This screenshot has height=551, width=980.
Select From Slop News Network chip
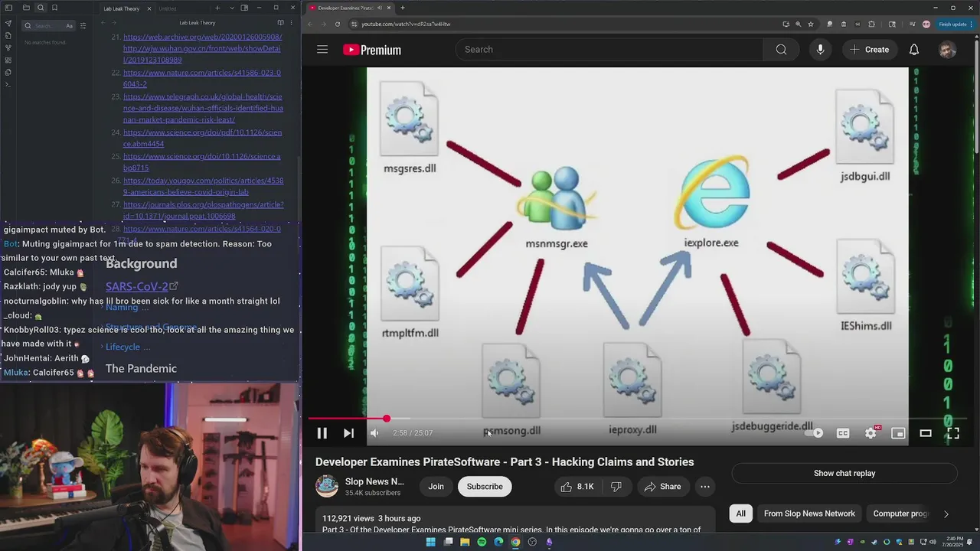coord(809,514)
